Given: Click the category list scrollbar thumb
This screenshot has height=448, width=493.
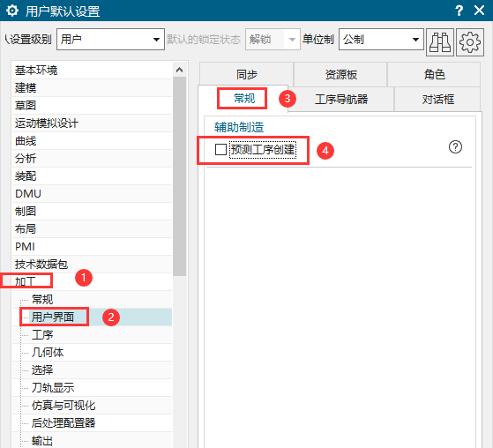Looking at the screenshot, I should [180, 176].
